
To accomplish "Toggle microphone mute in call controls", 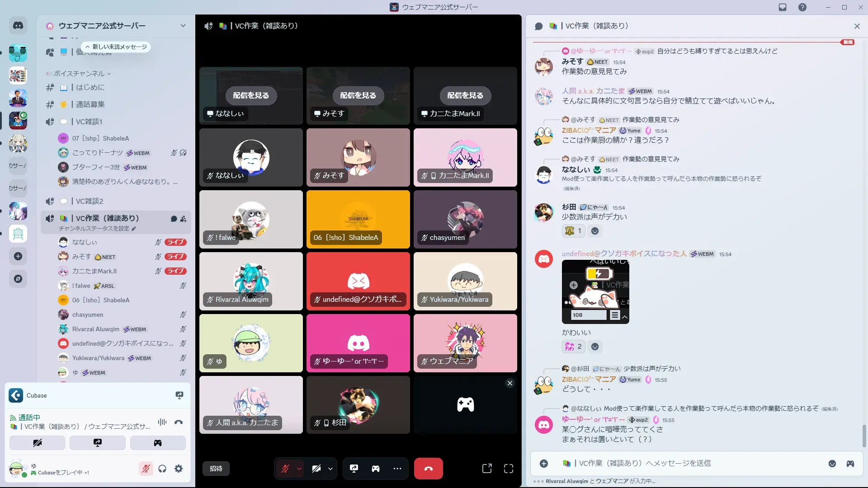I will pos(285,469).
